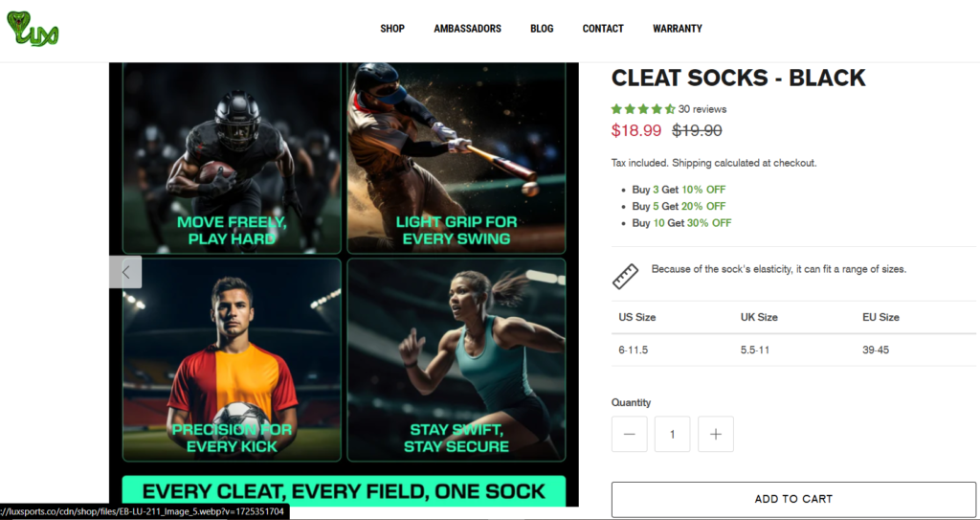Go to the BLOG page
This screenshot has height=520, width=980.
542,29
